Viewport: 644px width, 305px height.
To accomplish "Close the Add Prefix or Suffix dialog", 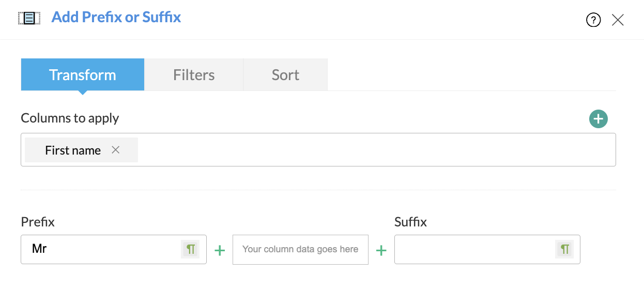I will pyautogui.click(x=618, y=20).
